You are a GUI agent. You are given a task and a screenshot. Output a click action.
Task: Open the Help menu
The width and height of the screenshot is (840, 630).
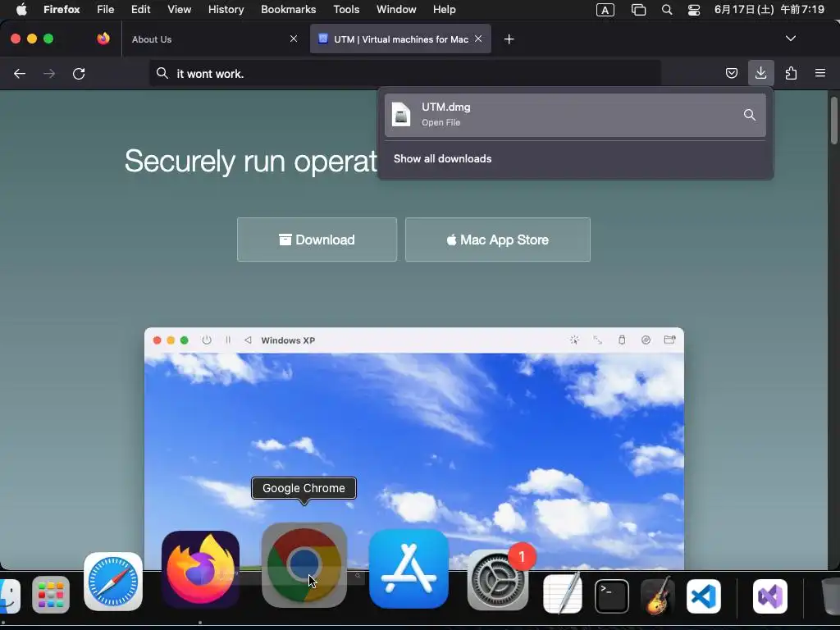[444, 10]
